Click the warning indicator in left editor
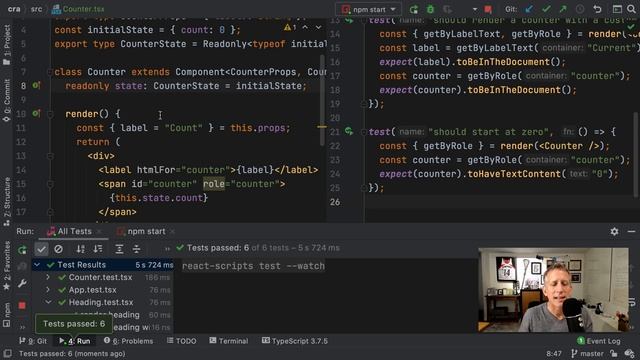Image resolution: width=640 pixels, height=360 pixels. 290,27
